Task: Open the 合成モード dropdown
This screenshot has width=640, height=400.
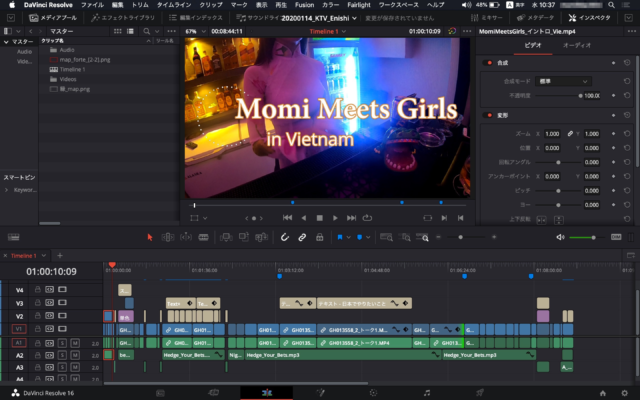Action: click(x=565, y=81)
